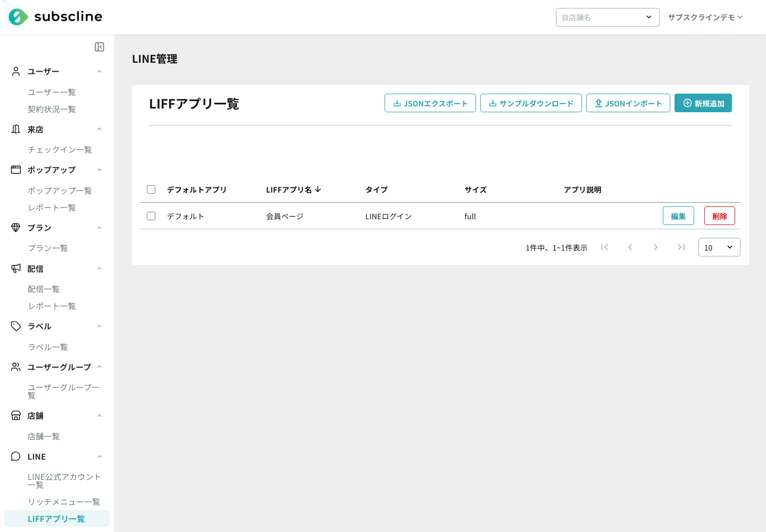
Task: Click LINEログイン cell in table
Action: coord(388,216)
